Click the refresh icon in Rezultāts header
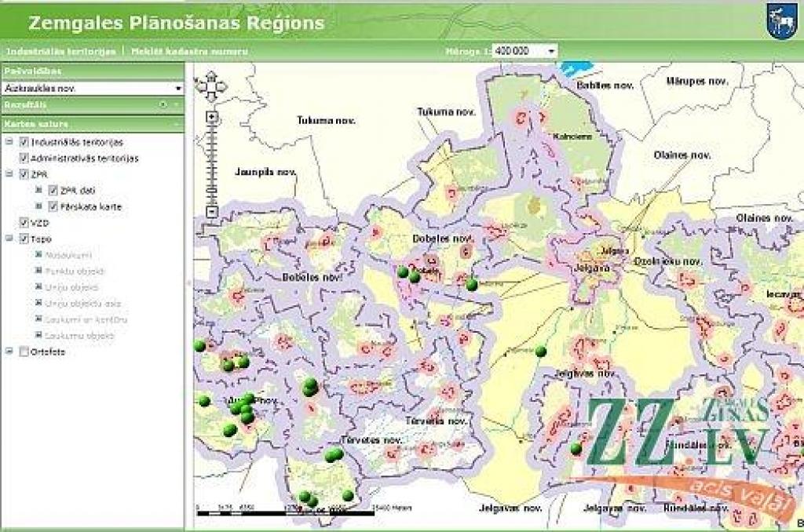 click(163, 104)
